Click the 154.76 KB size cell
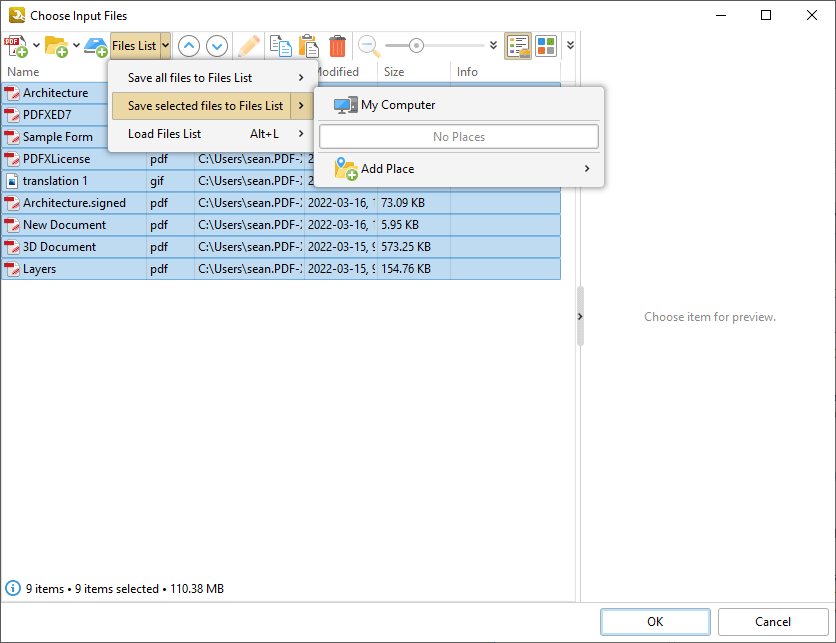The height and width of the screenshot is (643, 836). [406, 269]
